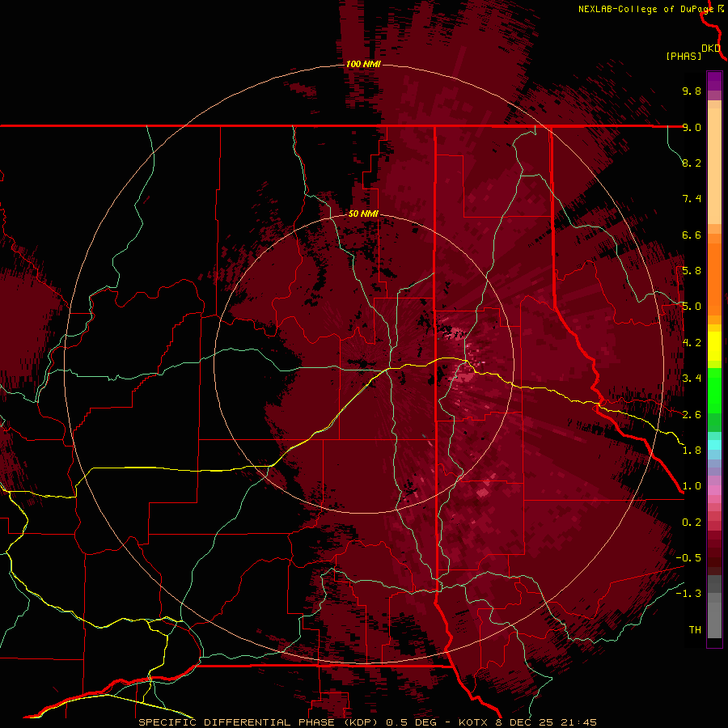728x728 pixels.
Task: Click the 4.2 color scale value
Action: [x=692, y=343]
